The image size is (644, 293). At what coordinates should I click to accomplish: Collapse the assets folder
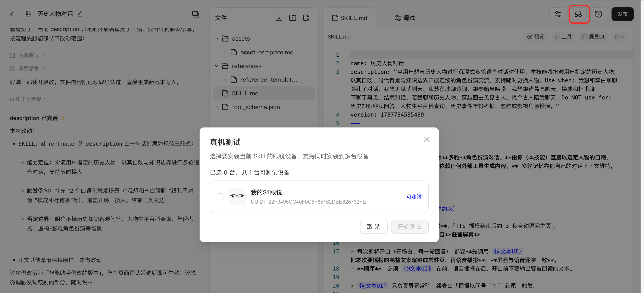pos(216,38)
